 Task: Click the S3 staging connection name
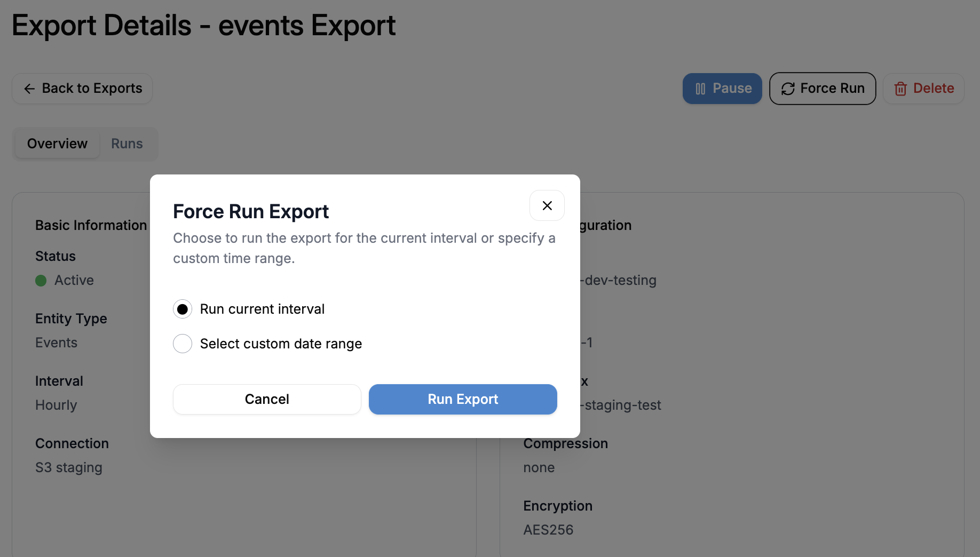(x=68, y=467)
